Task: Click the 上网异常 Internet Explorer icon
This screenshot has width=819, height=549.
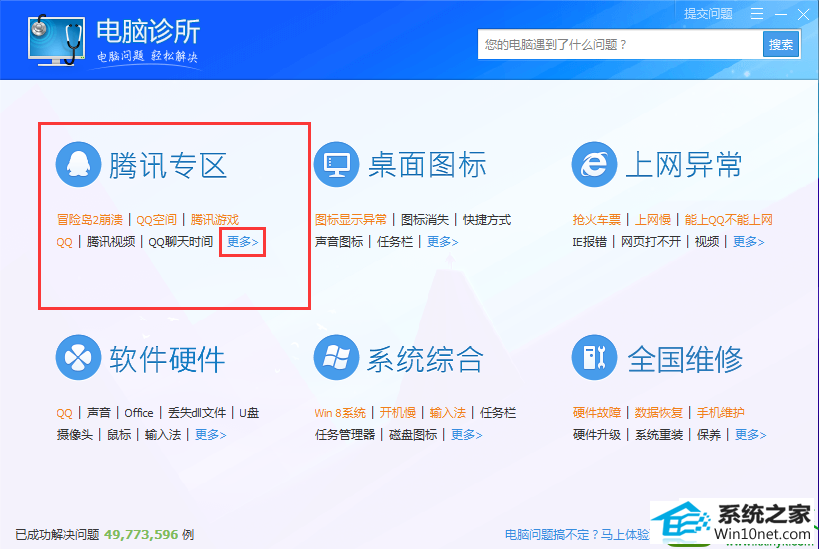Action: click(594, 165)
